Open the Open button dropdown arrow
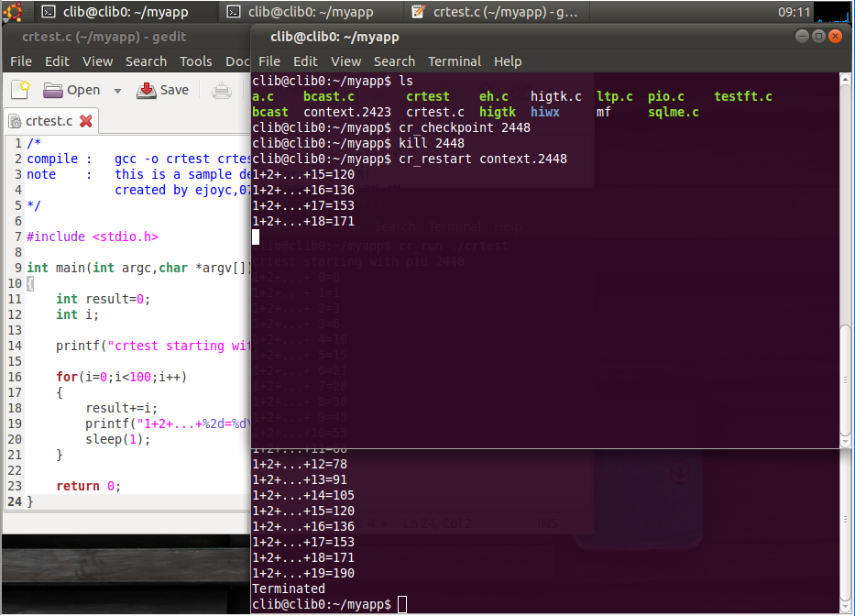The image size is (855, 616). [x=116, y=90]
